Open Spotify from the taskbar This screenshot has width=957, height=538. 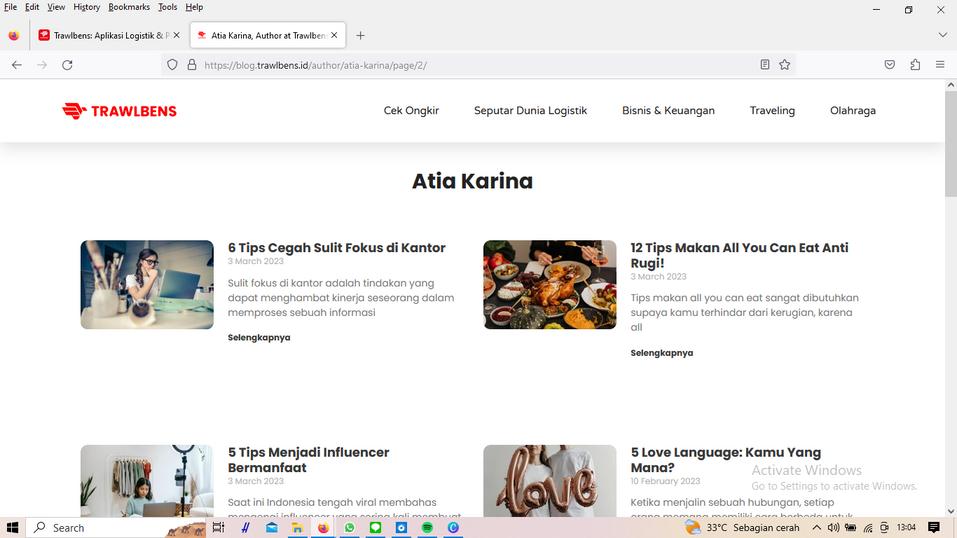[427, 528]
